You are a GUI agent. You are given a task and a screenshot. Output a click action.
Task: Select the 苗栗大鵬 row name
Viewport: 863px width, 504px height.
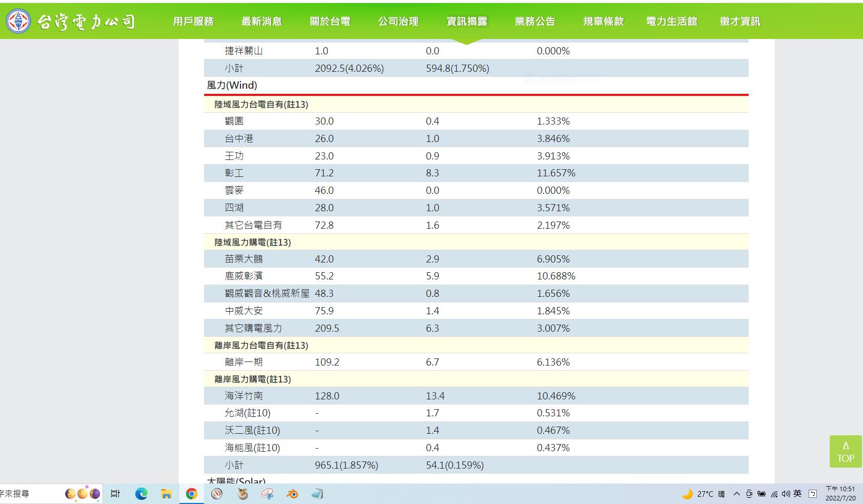pos(244,259)
